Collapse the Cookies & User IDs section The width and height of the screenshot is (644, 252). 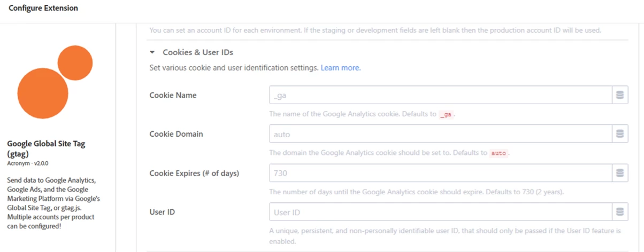(152, 52)
